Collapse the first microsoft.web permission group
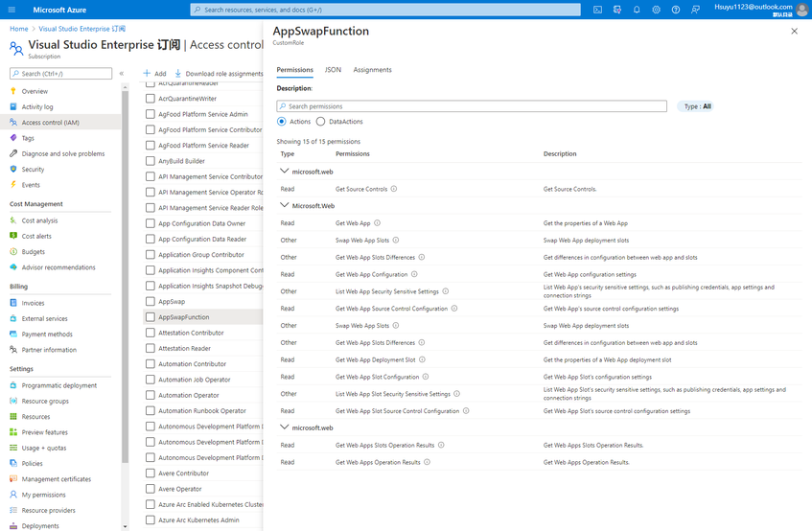The image size is (812, 531). point(284,171)
